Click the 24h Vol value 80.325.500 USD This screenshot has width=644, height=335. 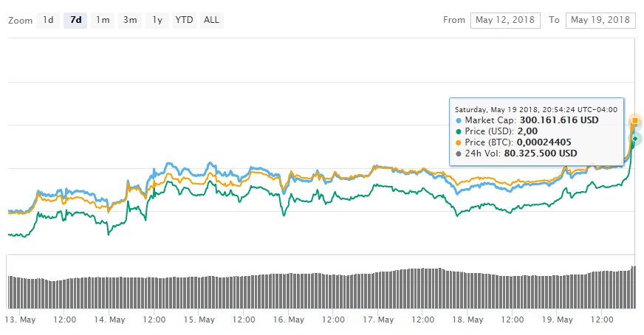[x=541, y=153]
